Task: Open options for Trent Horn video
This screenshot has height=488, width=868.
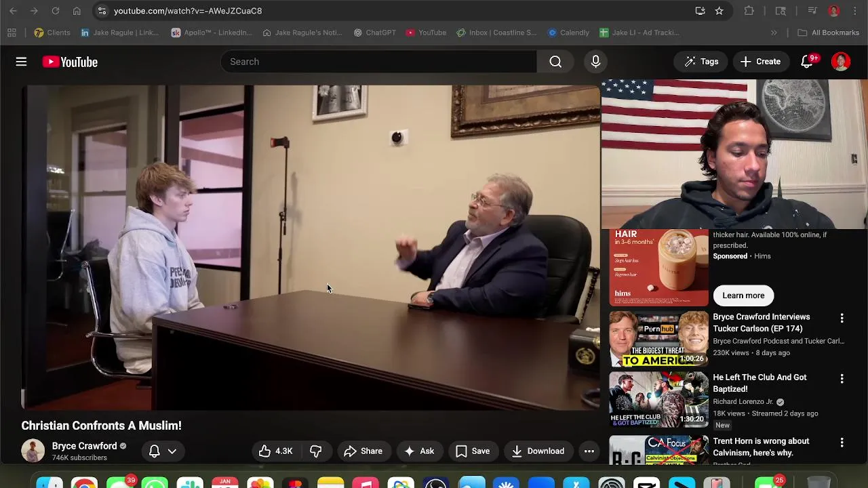Action: 842,443
